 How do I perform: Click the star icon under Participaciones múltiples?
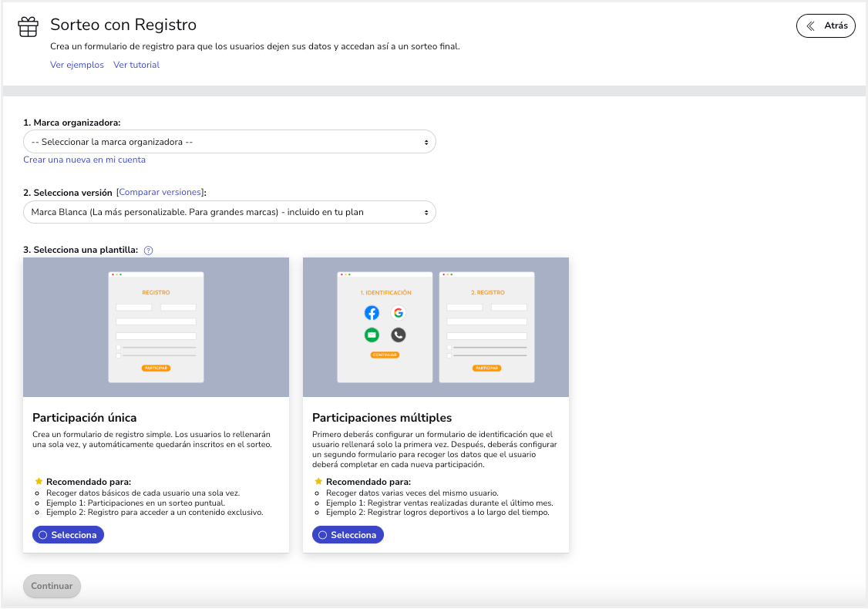(318, 481)
